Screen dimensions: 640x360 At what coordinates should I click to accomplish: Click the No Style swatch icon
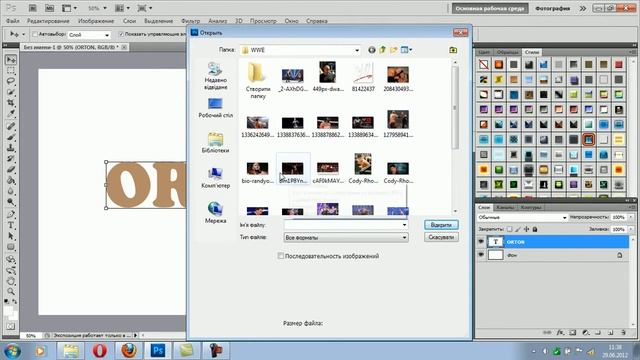[484, 64]
